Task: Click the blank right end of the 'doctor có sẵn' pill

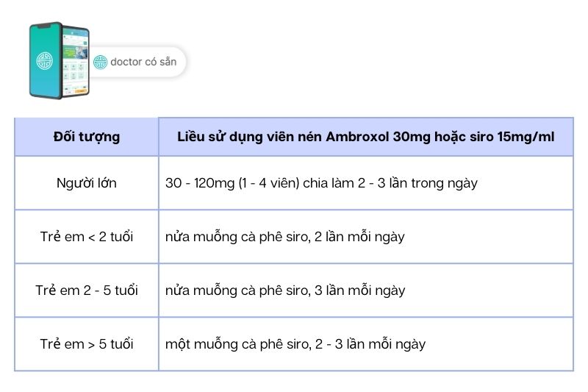Action: click(182, 62)
